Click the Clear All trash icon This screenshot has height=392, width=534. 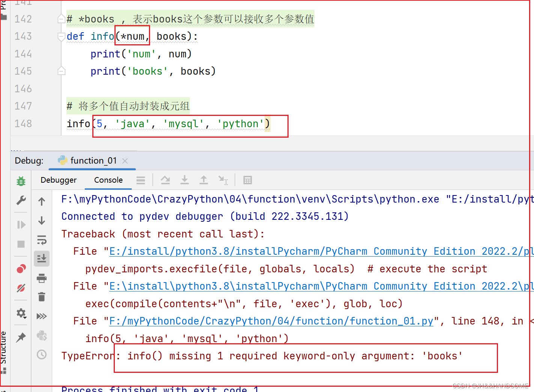(42, 297)
